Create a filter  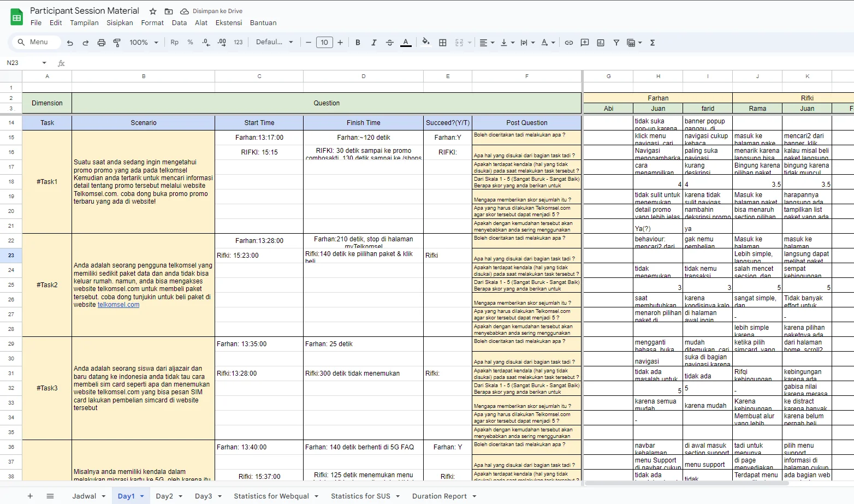coord(616,43)
